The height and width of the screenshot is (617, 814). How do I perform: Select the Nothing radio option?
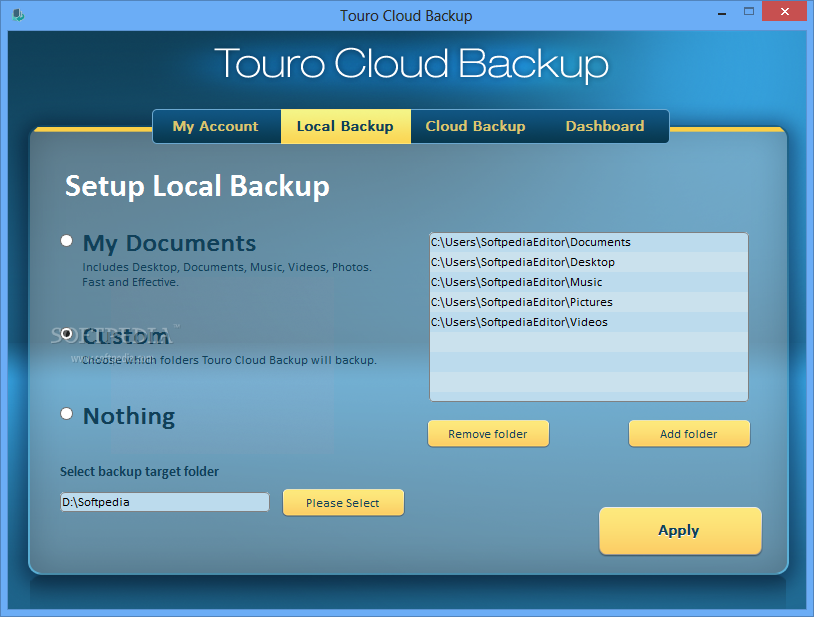pyautogui.click(x=66, y=414)
